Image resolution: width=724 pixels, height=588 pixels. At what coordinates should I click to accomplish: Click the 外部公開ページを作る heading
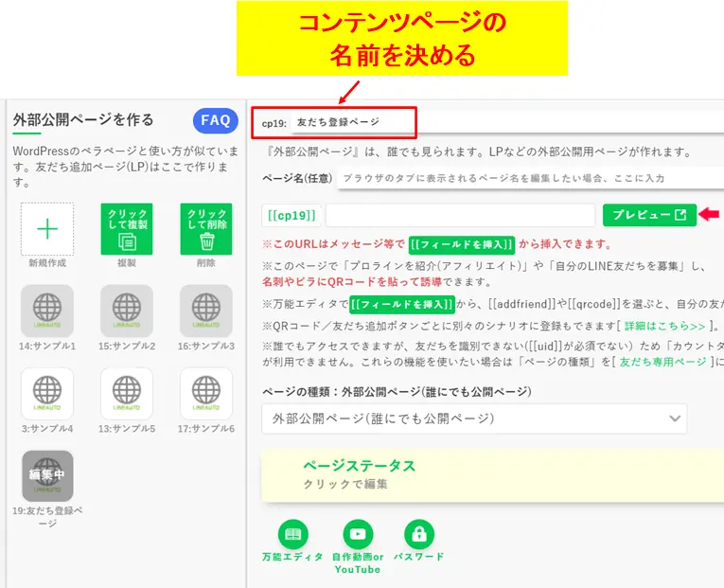click(83, 120)
